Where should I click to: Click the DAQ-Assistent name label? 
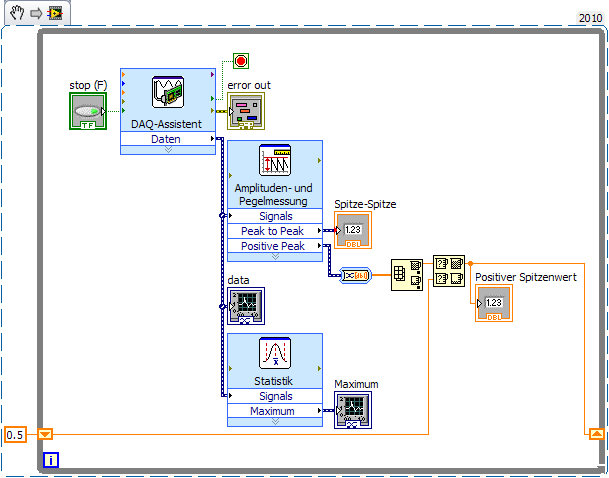(x=166, y=124)
